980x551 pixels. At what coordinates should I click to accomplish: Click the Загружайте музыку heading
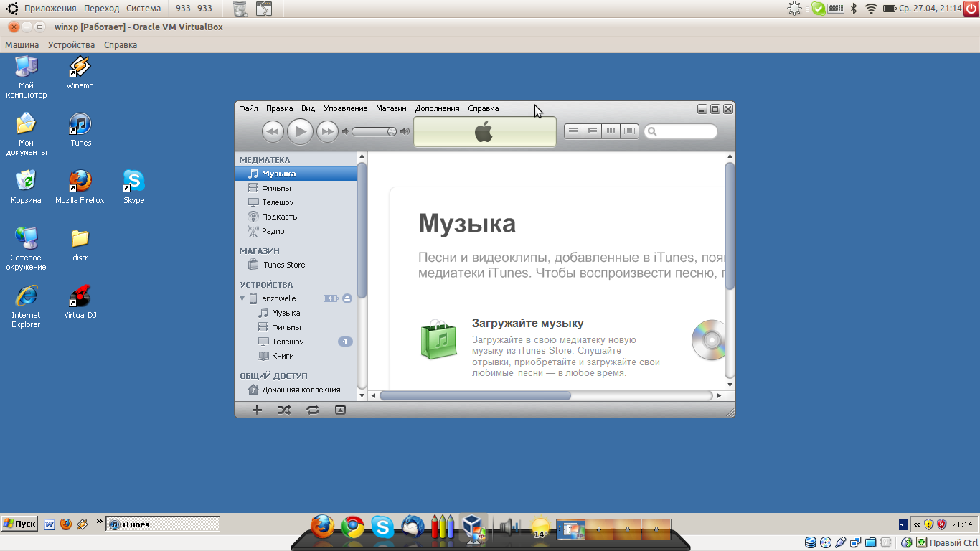pyautogui.click(x=528, y=324)
